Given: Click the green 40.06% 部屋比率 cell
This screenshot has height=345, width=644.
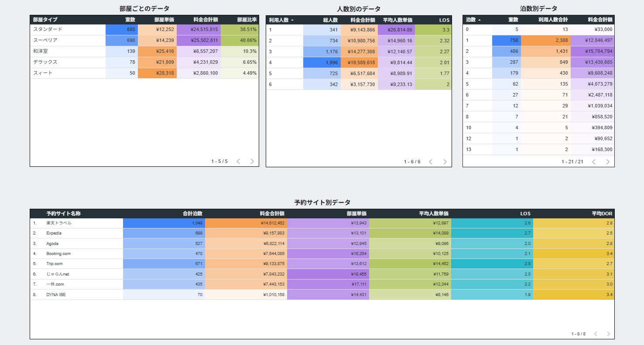Looking at the screenshot, I should point(240,40).
